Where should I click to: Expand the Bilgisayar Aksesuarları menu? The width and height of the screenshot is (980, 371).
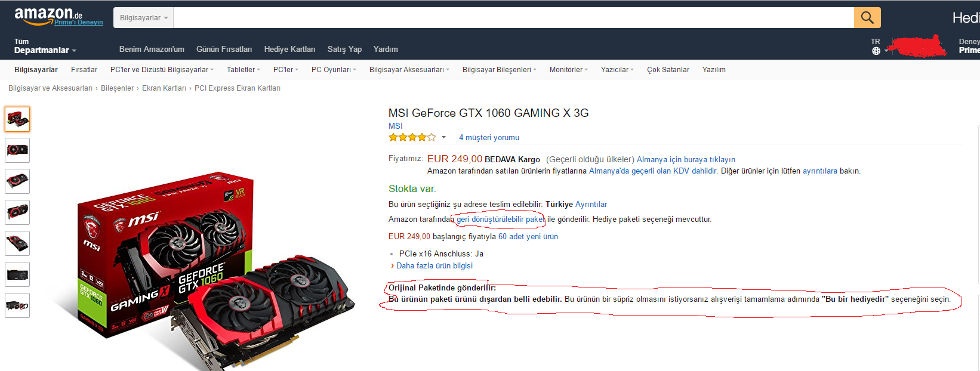tap(409, 70)
